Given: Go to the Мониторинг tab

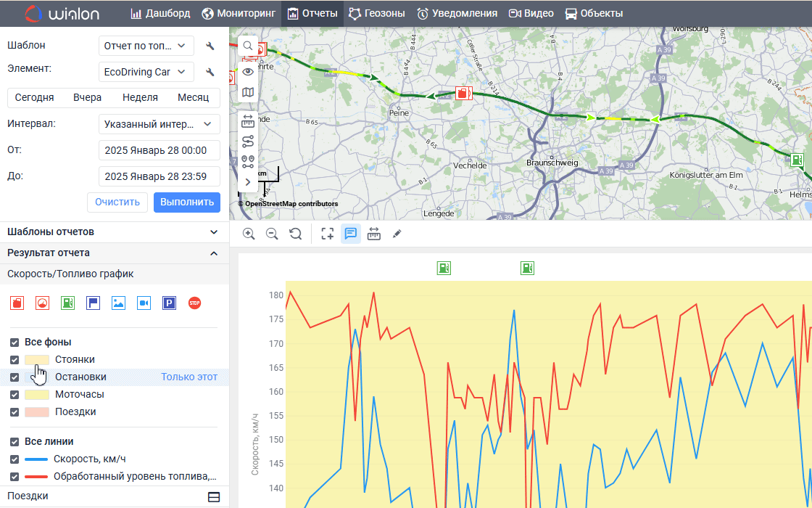Looking at the screenshot, I should (239, 14).
